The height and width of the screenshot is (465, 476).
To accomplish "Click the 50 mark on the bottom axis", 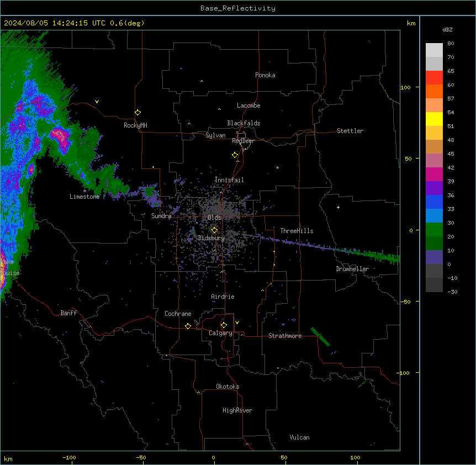I will pyautogui.click(x=284, y=457).
